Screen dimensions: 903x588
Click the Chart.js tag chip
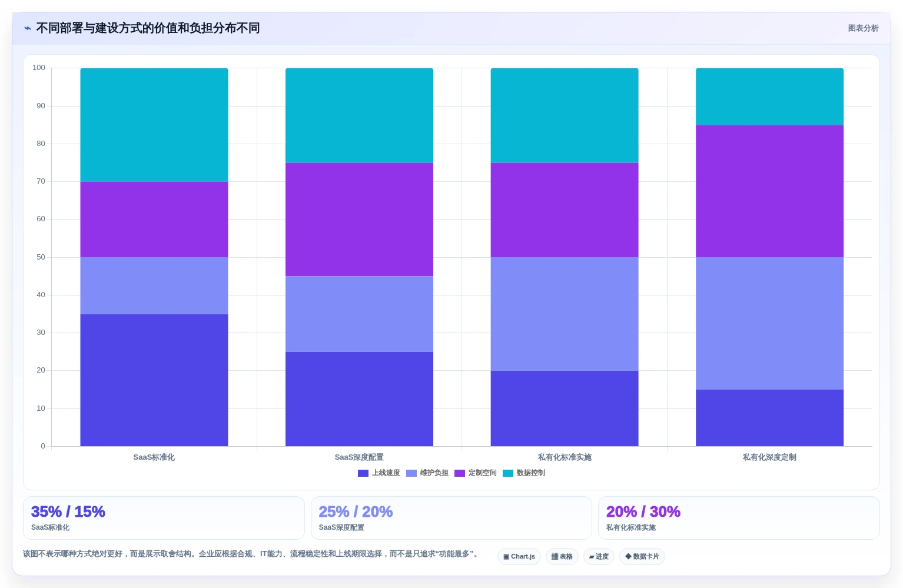pos(519,557)
